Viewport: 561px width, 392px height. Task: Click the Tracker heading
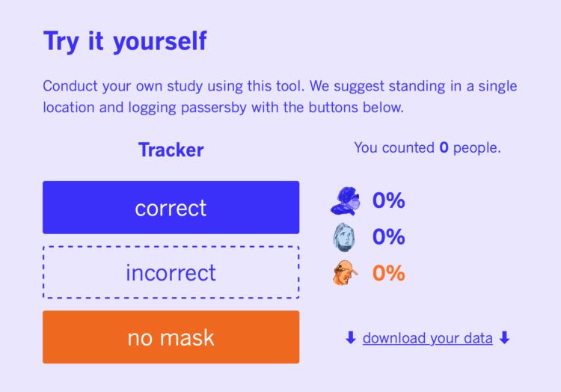coord(171,150)
